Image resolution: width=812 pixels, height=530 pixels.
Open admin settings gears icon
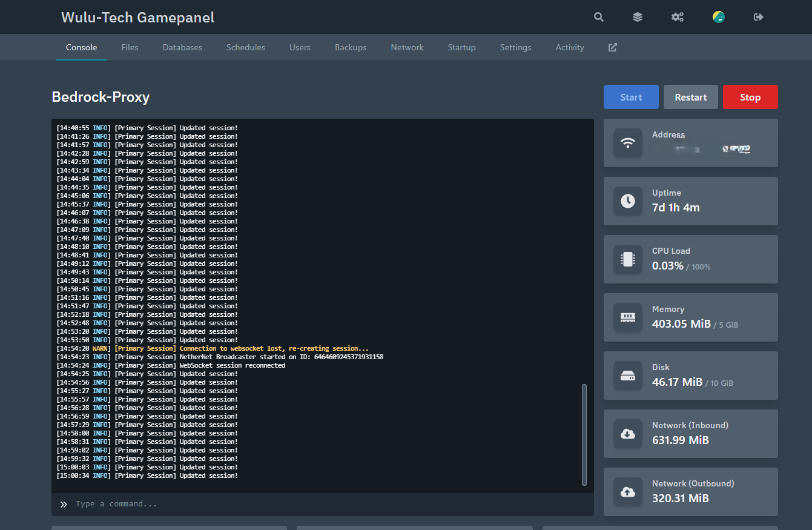[x=678, y=17]
